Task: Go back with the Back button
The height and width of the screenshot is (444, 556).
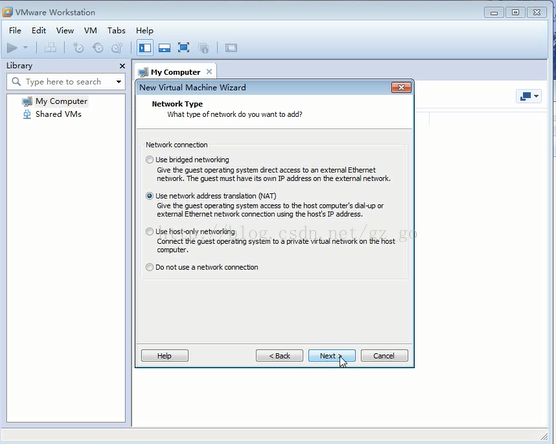Action: point(279,356)
